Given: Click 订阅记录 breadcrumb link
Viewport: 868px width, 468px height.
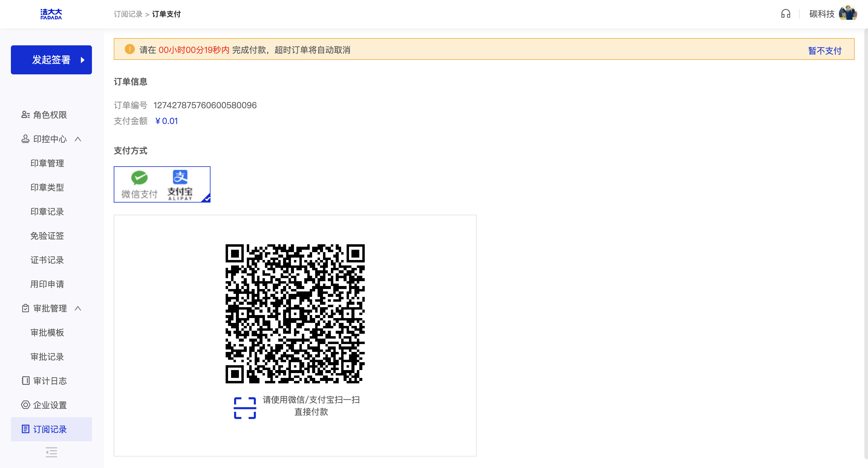Looking at the screenshot, I should (x=128, y=14).
